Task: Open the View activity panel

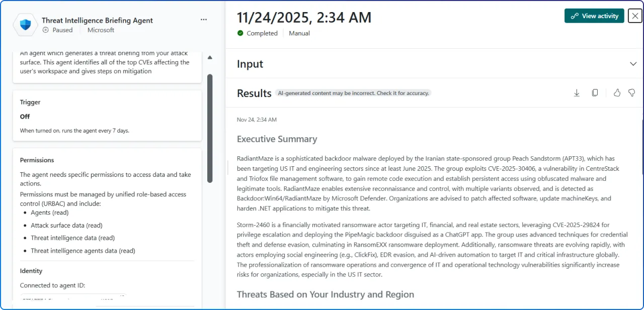Action: (594, 16)
